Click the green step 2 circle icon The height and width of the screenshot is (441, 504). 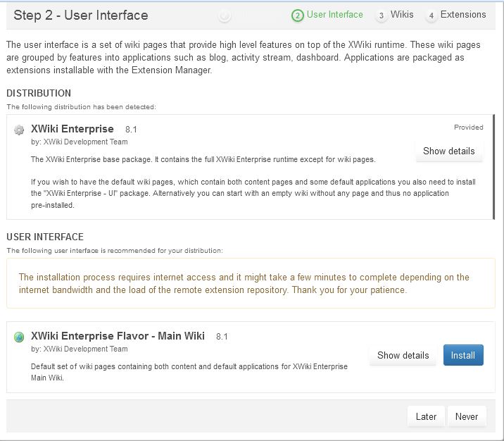point(297,15)
